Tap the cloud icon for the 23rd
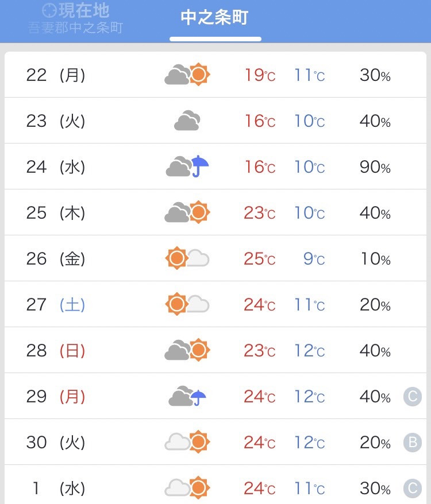Viewport: 431px width, 504px height. (x=187, y=120)
